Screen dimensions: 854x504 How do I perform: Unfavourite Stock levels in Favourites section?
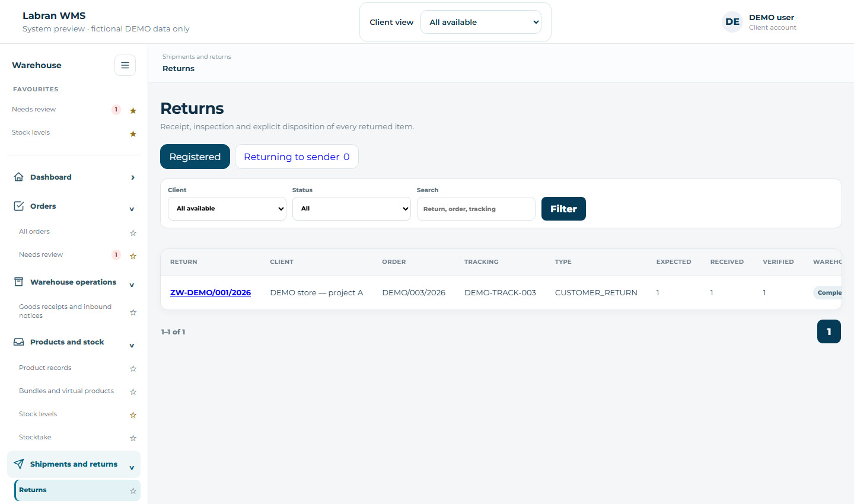point(133,133)
